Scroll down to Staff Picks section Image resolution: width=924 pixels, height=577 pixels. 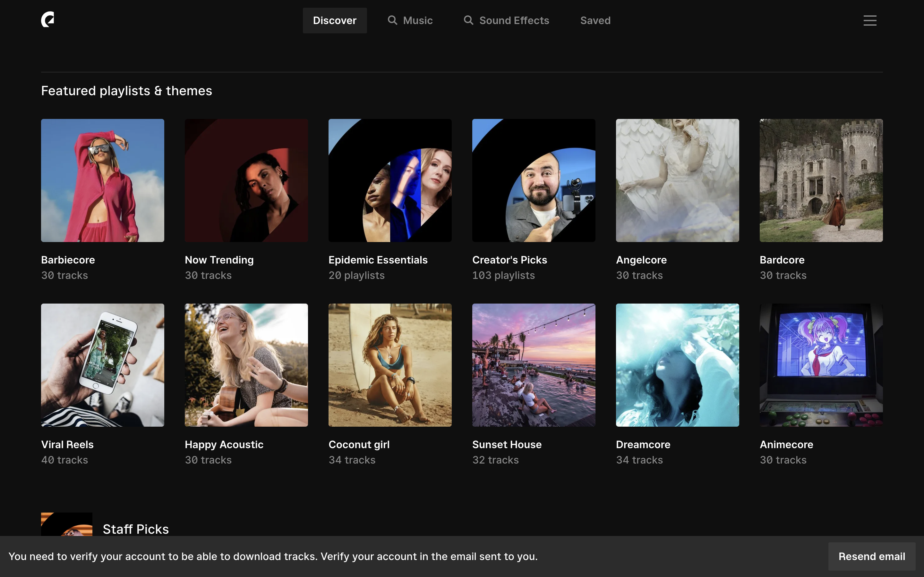(x=136, y=529)
